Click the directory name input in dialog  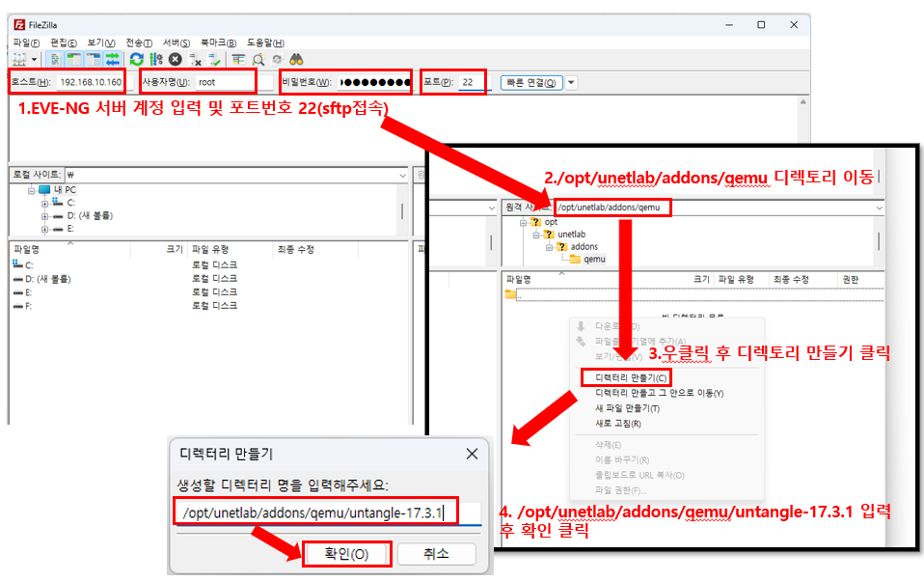coord(329,513)
